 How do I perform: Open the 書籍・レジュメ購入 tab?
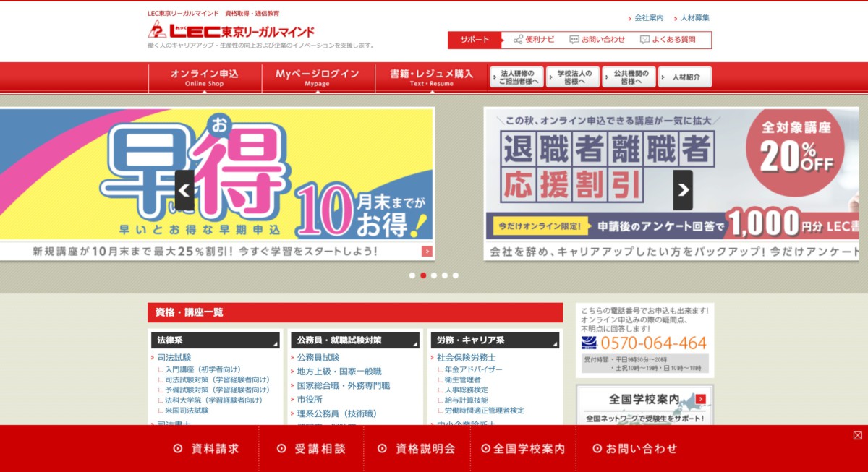(x=431, y=78)
